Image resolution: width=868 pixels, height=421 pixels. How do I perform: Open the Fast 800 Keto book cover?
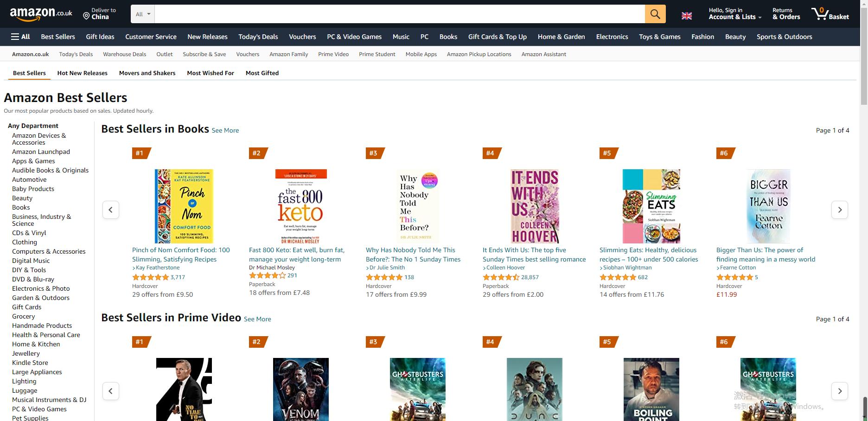click(x=300, y=206)
